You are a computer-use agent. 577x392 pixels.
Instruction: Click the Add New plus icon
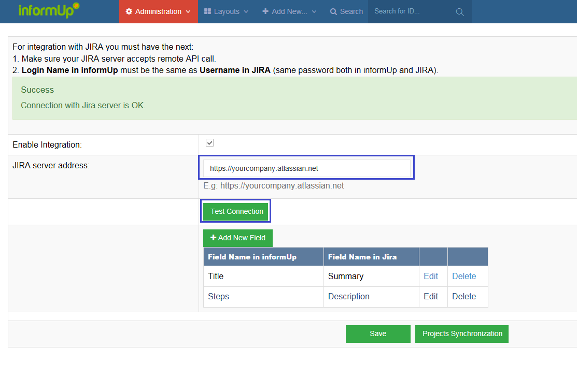[265, 11]
